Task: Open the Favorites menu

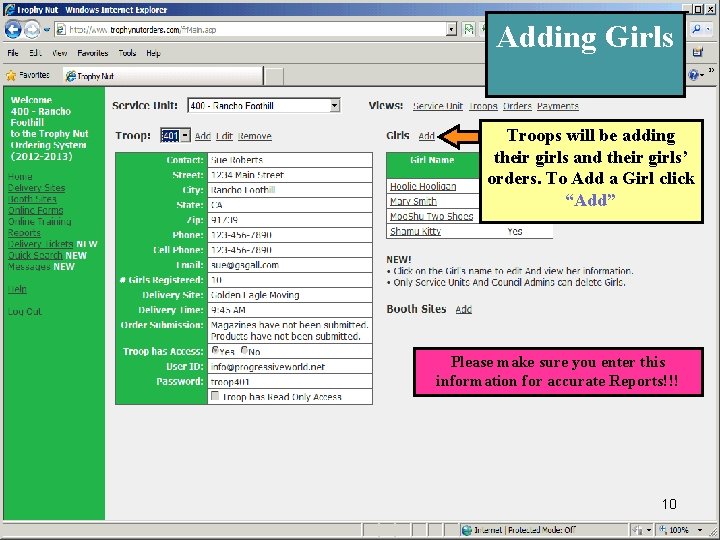Action: pyautogui.click(x=93, y=53)
